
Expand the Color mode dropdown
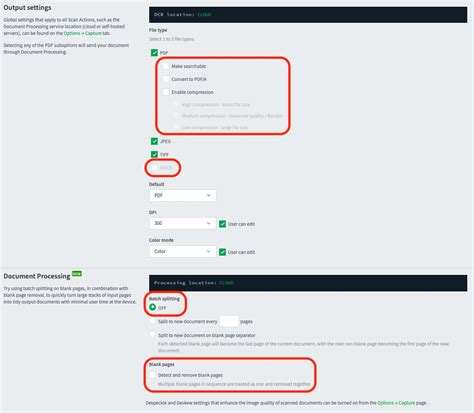click(x=182, y=251)
